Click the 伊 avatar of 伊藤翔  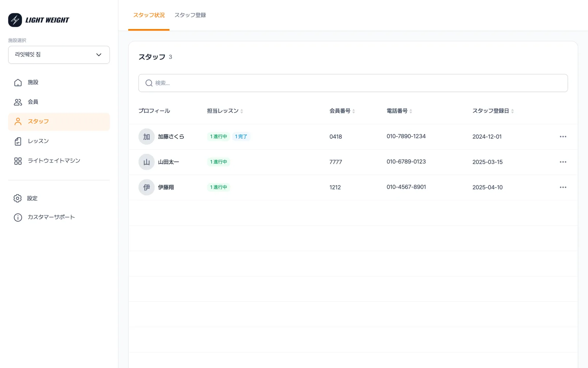point(146,187)
